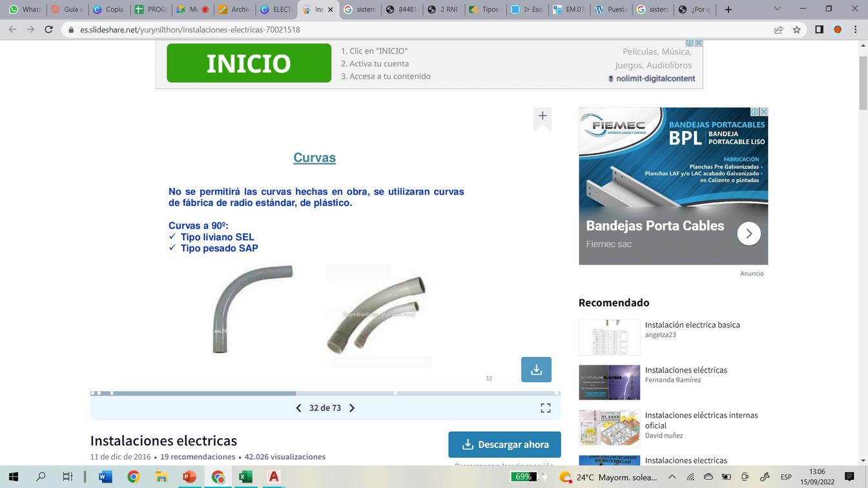The image size is (868, 488).
Task: Click the '32 de 73' slide counter
Action: point(325,408)
